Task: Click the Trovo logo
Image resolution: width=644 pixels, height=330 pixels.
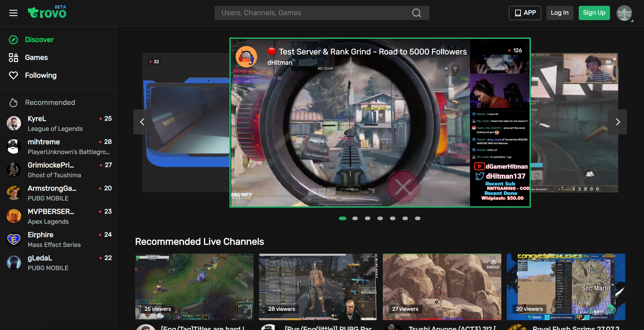Action: coord(47,13)
